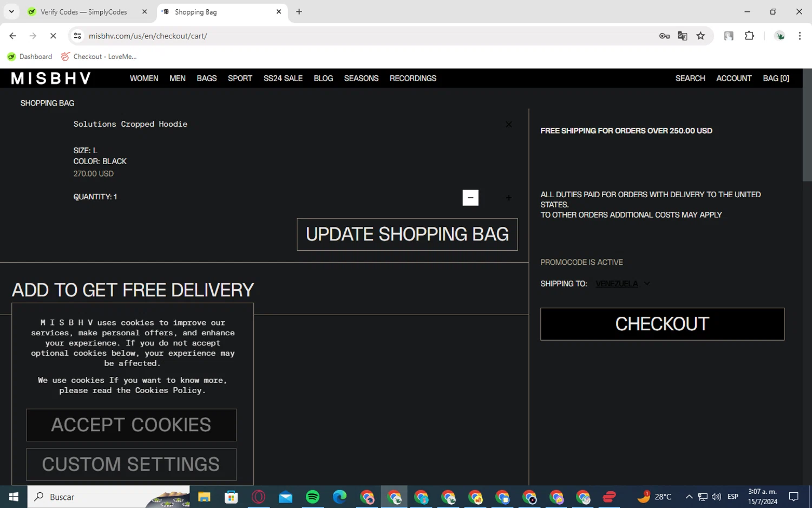Launch Opera browser from taskbar
This screenshot has width=812, height=508.
click(259, 497)
